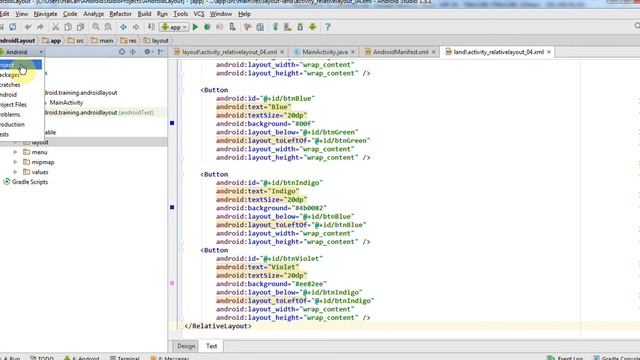The height and width of the screenshot is (360, 640).
Task: Click the Copy icon in toolbar
Action: click(x=68, y=27)
